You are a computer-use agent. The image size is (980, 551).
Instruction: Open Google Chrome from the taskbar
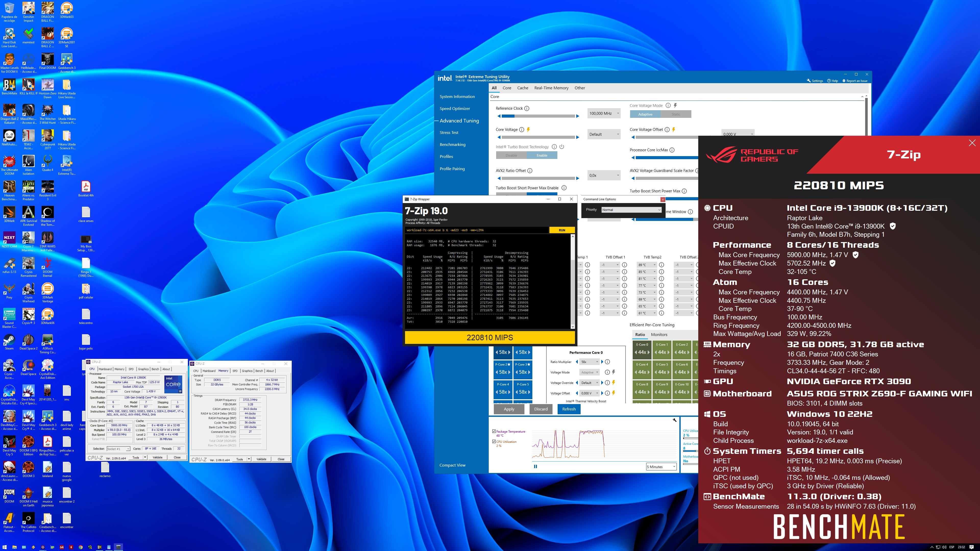pos(81,547)
